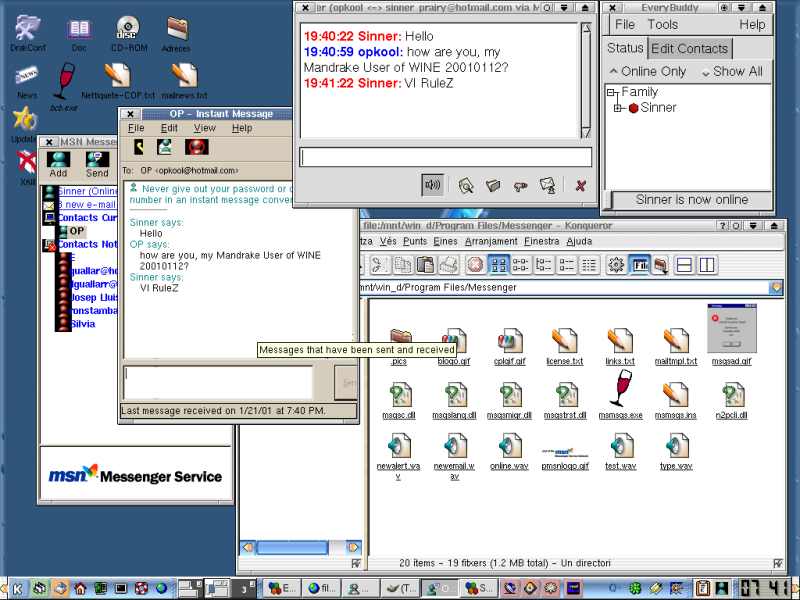Open EveryBuddy Tools menu
This screenshot has width=800, height=600.
[x=662, y=24]
